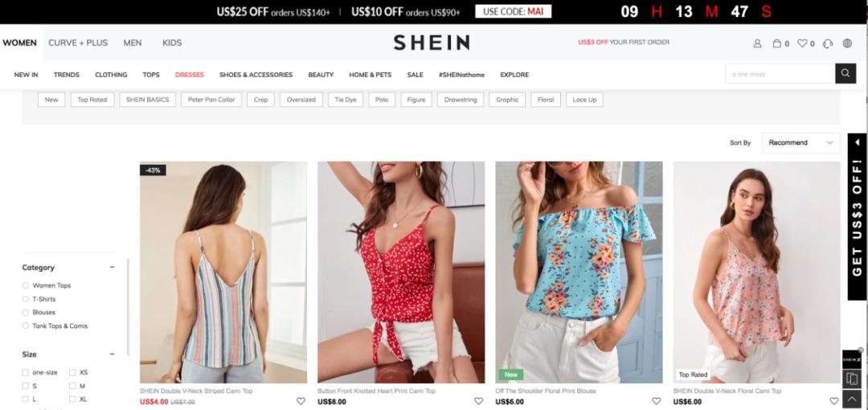Open the globe language selector icon
Viewport: 868px width, 410px height.
tap(847, 43)
